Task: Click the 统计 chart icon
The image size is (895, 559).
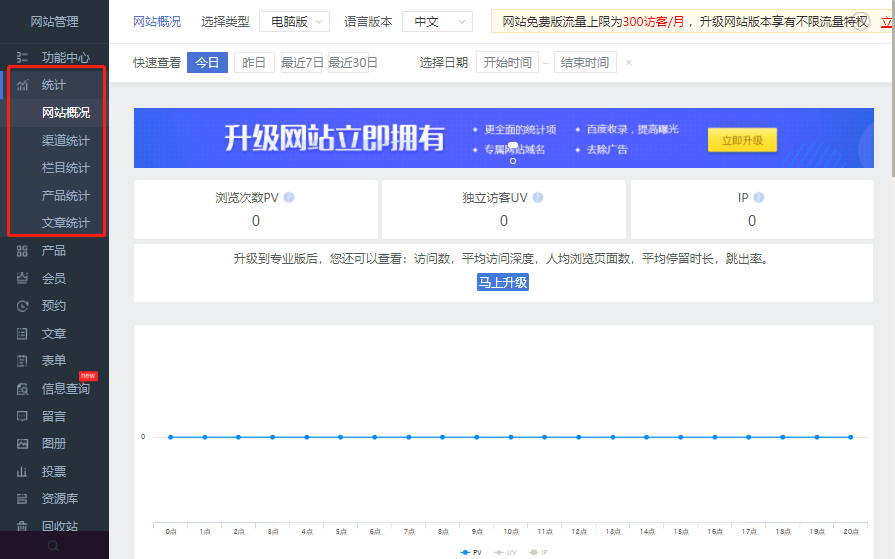Action: pos(22,85)
